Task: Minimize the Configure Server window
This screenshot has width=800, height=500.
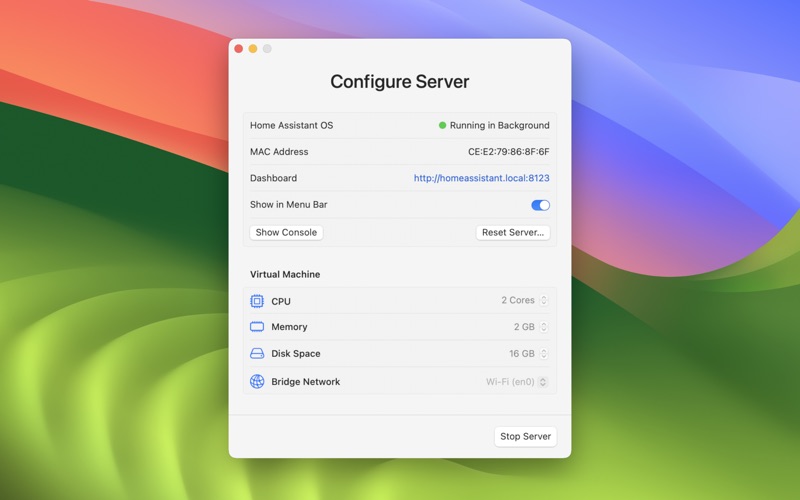Action: pyautogui.click(x=253, y=48)
